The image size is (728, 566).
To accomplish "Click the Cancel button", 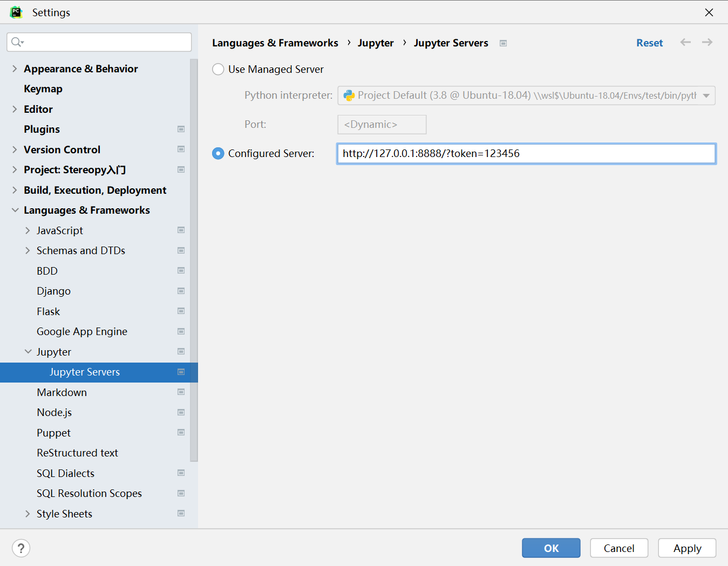I will click(x=619, y=548).
